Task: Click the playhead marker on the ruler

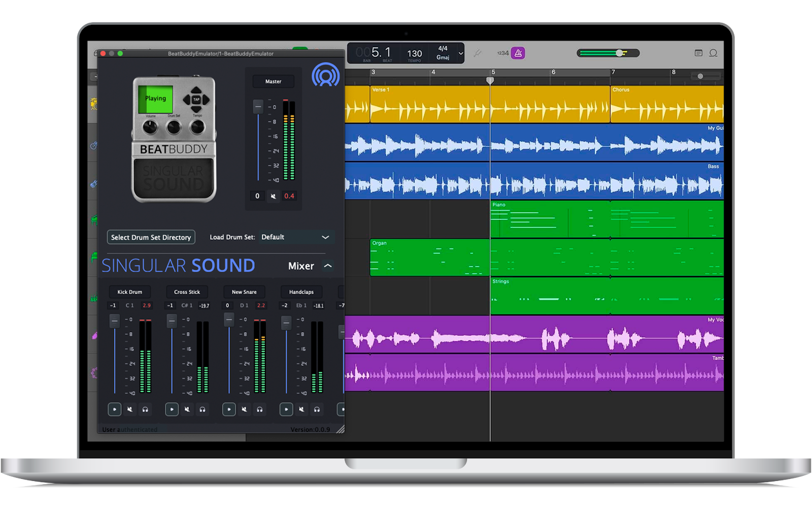Action: click(x=490, y=80)
